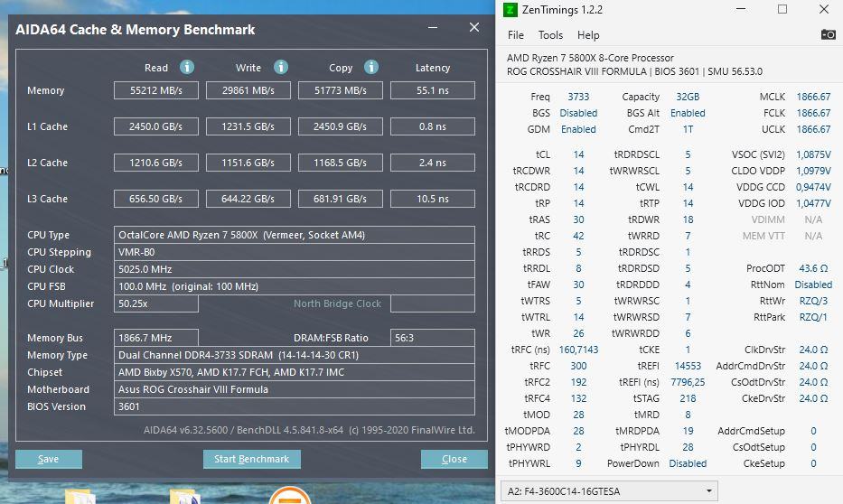
Task: Click the BGS value Disabled
Action: pyautogui.click(x=578, y=113)
